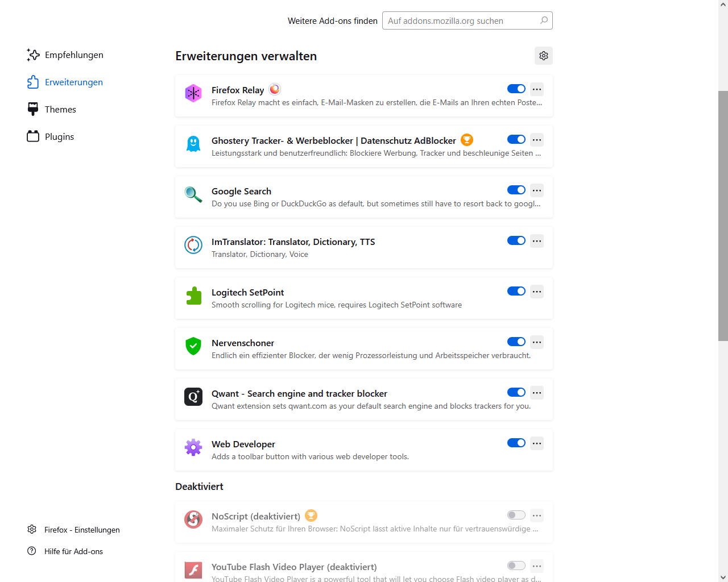Click the Qwant extension icon

pos(193,397)
